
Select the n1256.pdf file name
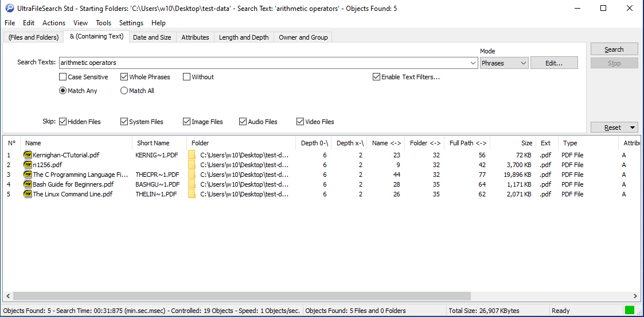pos(47,165)
